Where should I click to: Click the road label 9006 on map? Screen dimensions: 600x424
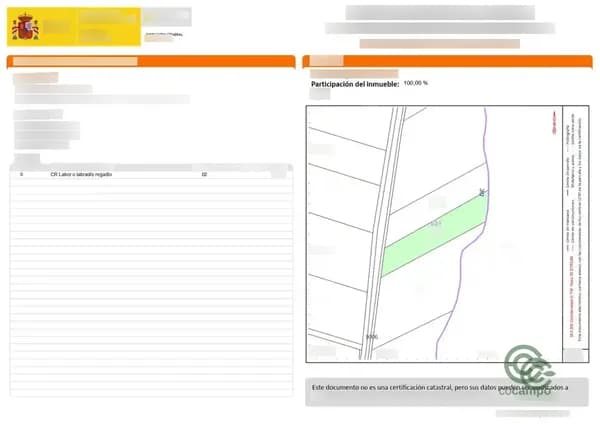pos(372,337)
